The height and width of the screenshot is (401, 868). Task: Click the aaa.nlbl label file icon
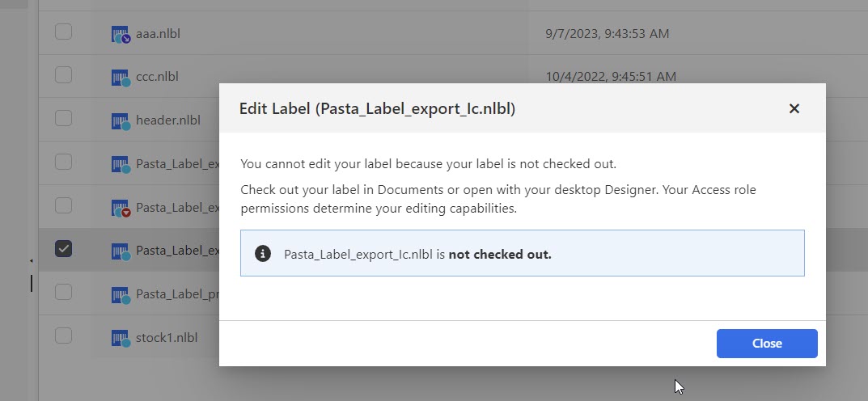(121, 34)
